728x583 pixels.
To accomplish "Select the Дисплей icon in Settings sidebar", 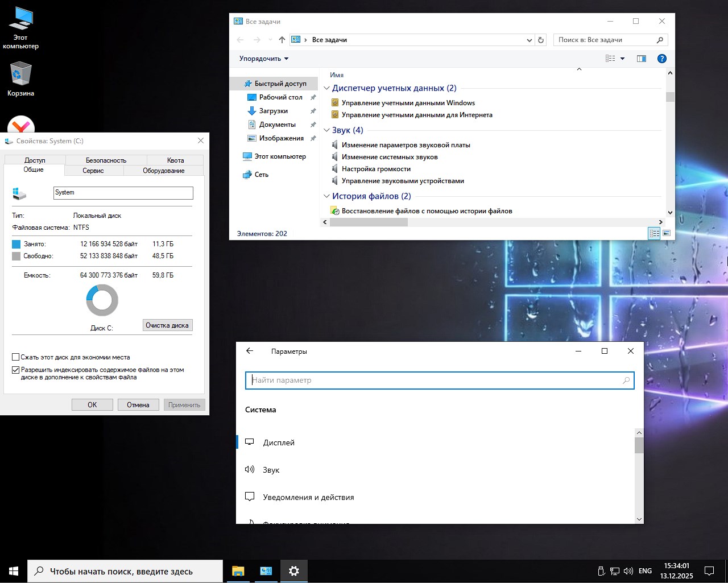I will 250,441.
